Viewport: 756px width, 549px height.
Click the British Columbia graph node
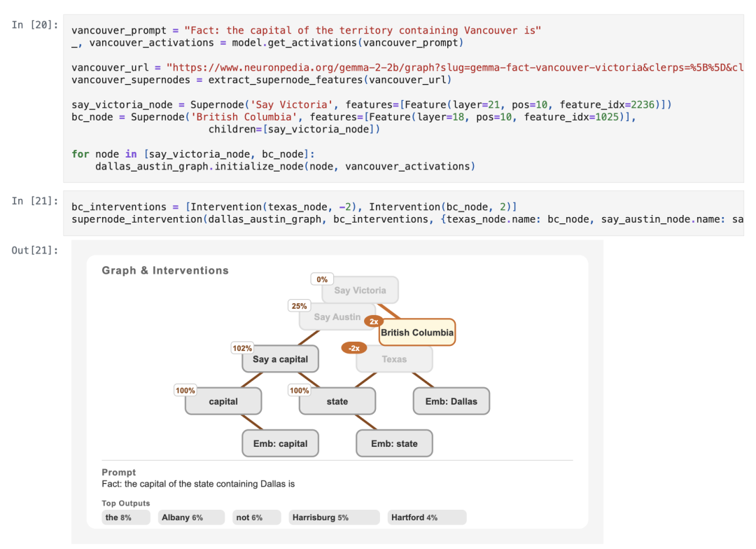(x=417, y=333)
